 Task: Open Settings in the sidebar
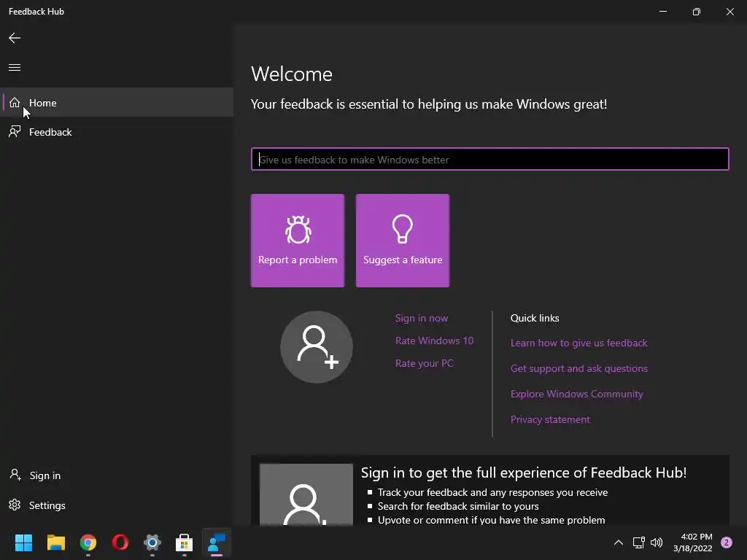pos(117,505)
